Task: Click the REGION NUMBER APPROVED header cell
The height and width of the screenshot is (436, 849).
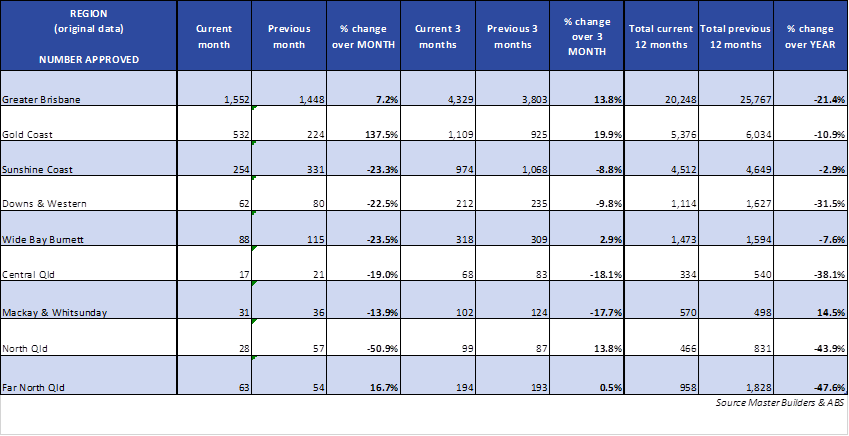Action: [89, 36]
